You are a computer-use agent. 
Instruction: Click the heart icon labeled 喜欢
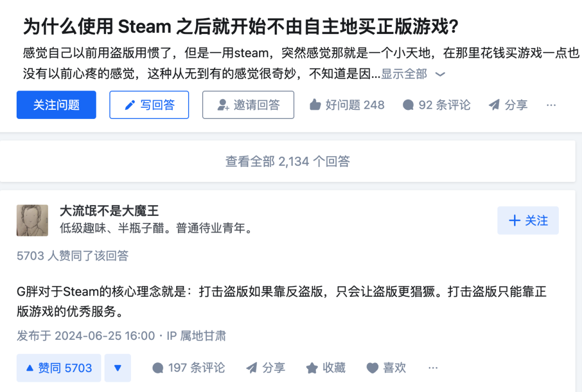click(x=372, y=368)
